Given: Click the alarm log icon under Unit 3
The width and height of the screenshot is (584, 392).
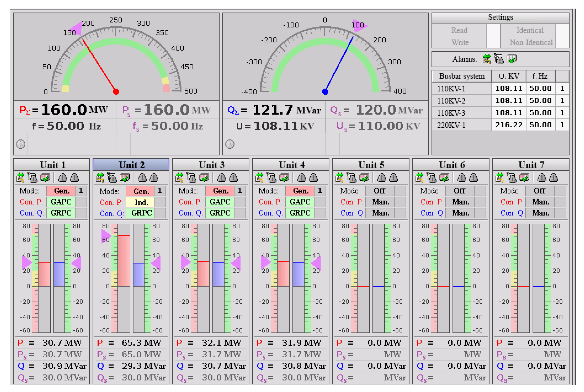Looking at the screenshot, I should (x=192, y=178).
